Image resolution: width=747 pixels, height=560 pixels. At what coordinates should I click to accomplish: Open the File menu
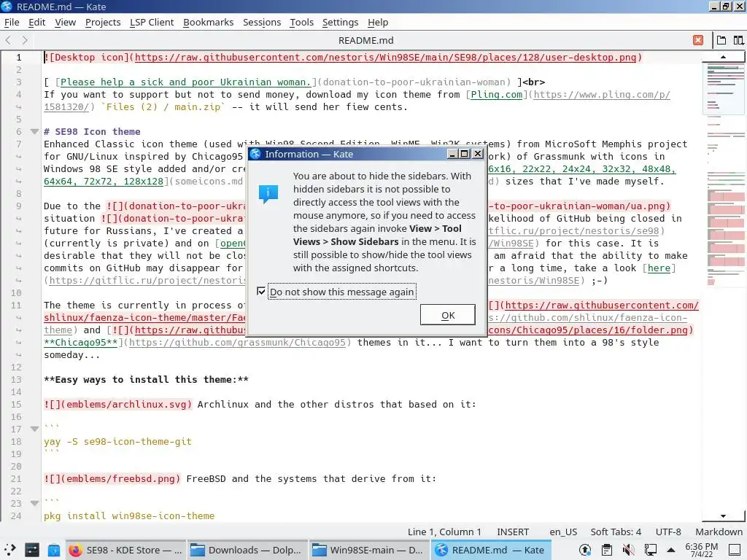pos(12,23)
